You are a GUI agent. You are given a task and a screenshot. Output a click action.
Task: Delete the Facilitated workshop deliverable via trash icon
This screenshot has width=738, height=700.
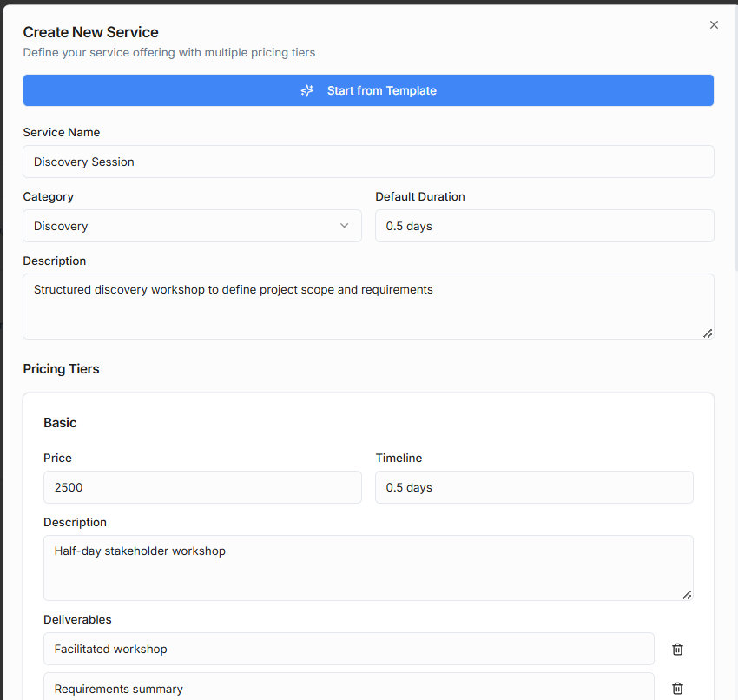click(x=677, y=649)
